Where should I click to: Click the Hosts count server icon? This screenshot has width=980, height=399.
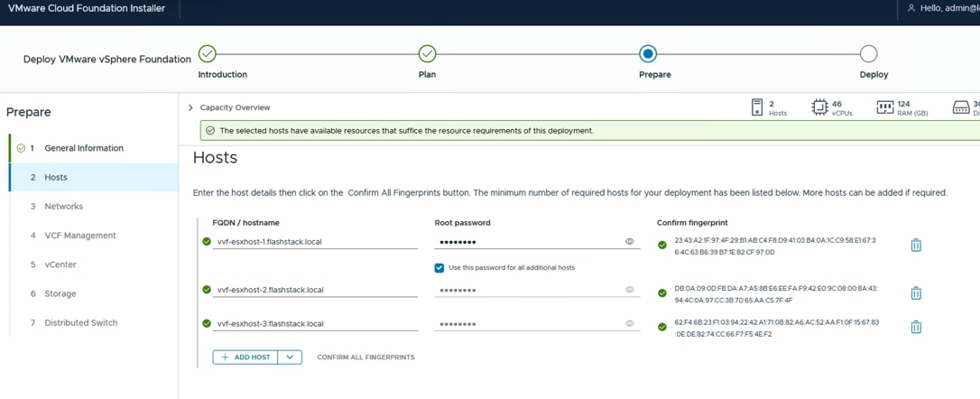click(x=757, y=107)
